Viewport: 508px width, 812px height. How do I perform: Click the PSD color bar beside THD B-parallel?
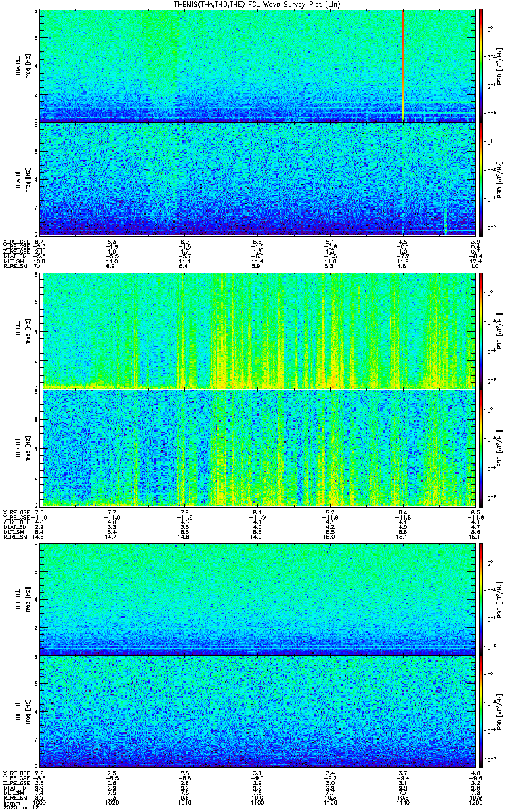[481, 447]
